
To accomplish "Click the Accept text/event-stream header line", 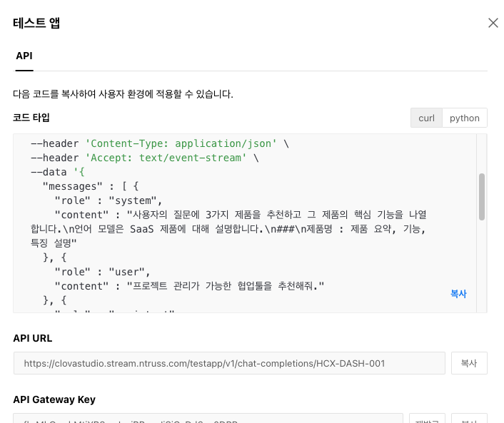I will [144, 158].
